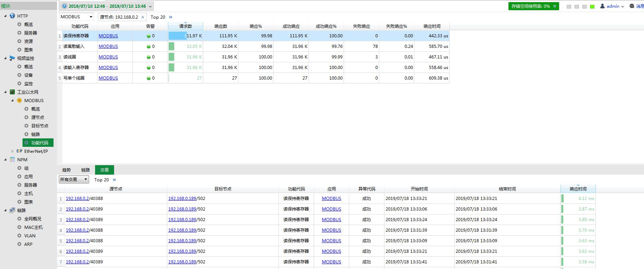
Task: Open the MODBUS link in 读线圈 row
Action: point(108,57)
